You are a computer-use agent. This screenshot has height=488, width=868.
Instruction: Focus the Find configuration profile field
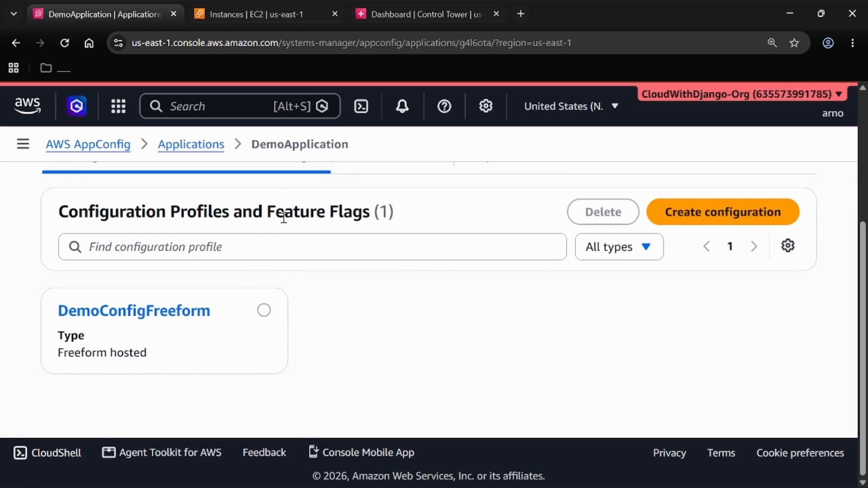coord(312,247)
